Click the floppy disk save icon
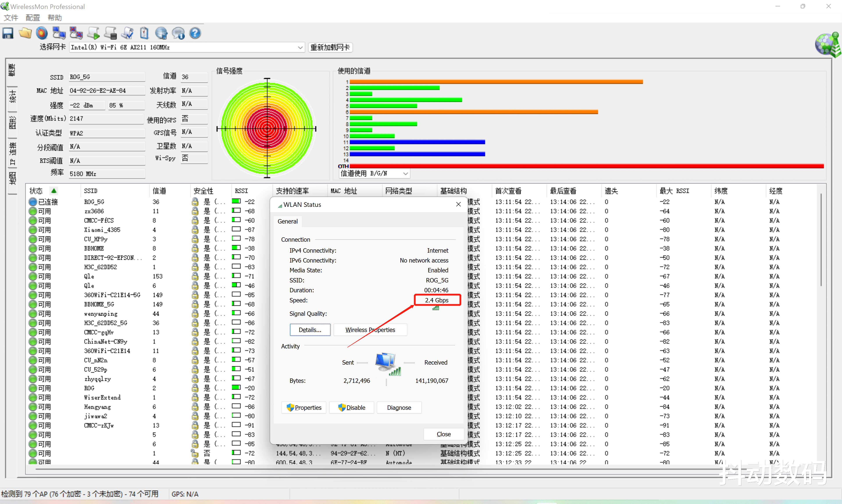842x504 pixels. [x=8, y=33]
